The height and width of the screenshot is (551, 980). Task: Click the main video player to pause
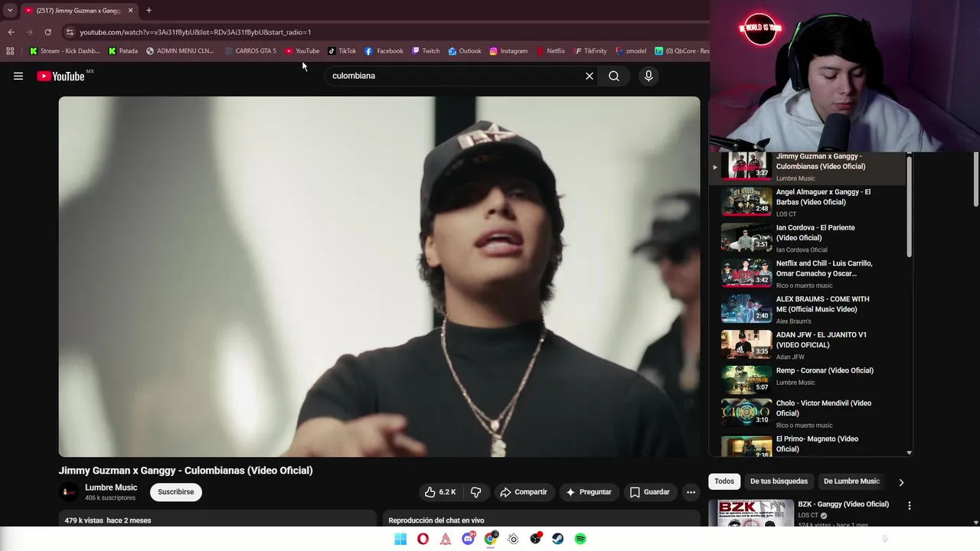coord(379,276)
